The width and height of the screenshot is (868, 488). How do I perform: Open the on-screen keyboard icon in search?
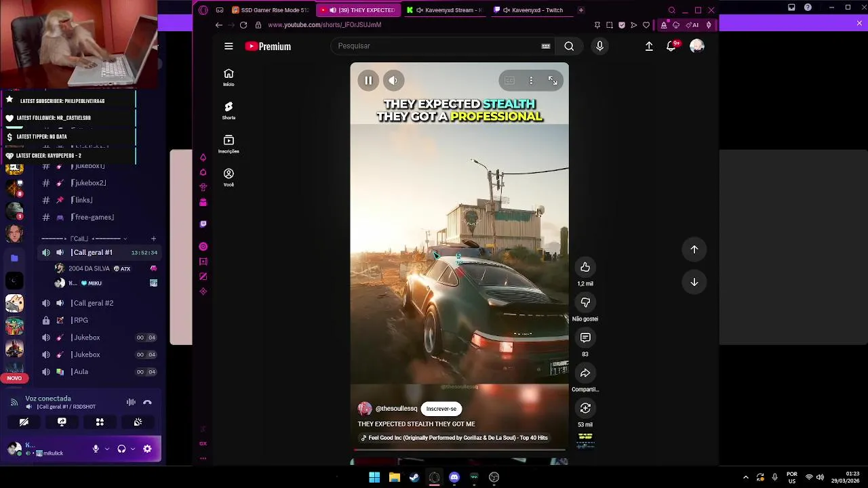point(546,46)
